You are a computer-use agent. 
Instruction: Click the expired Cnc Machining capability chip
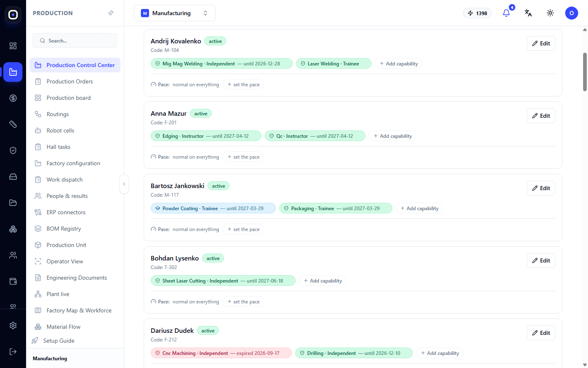[221, 353]
